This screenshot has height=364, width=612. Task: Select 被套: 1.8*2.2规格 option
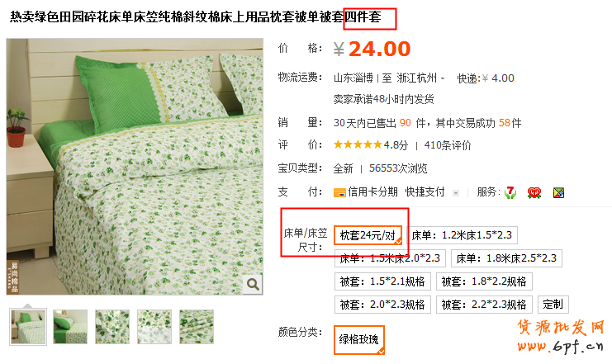[x=484, y=281]
